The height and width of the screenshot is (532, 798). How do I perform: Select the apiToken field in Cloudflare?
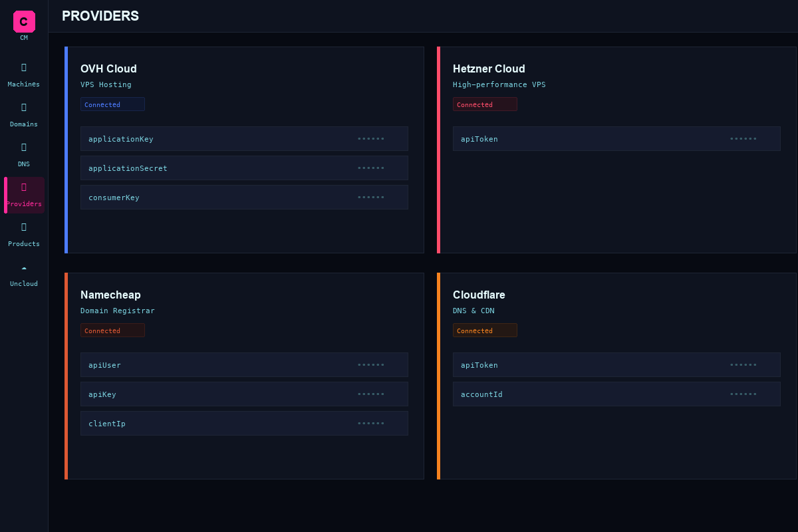616,365
